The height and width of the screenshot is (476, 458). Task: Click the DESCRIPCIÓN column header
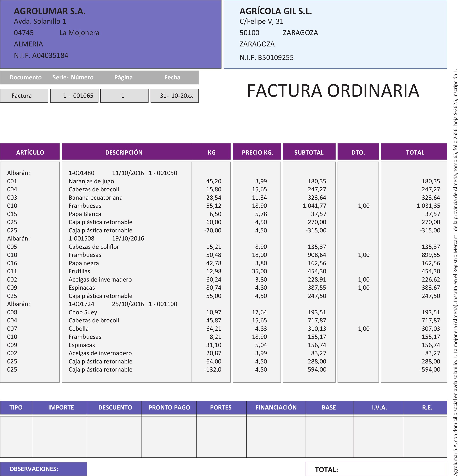(x=124, y=152)
